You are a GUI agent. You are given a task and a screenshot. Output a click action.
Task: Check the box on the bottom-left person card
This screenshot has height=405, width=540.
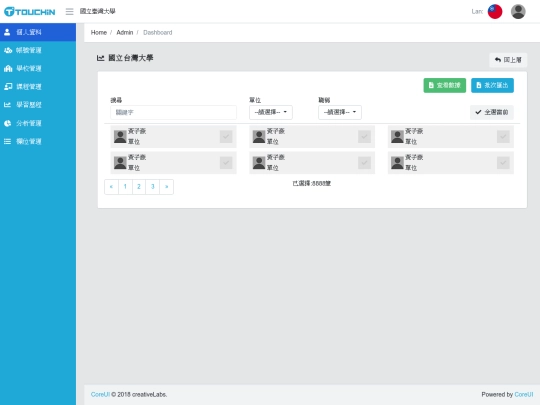pyautogui.click(x=226, y=163)
